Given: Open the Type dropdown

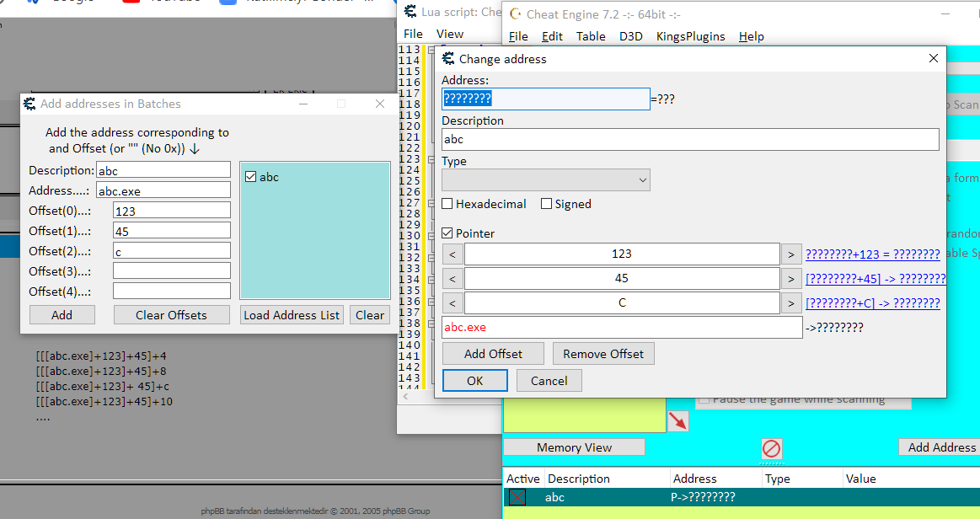Looking at the screenshot, I should [546, 179].
